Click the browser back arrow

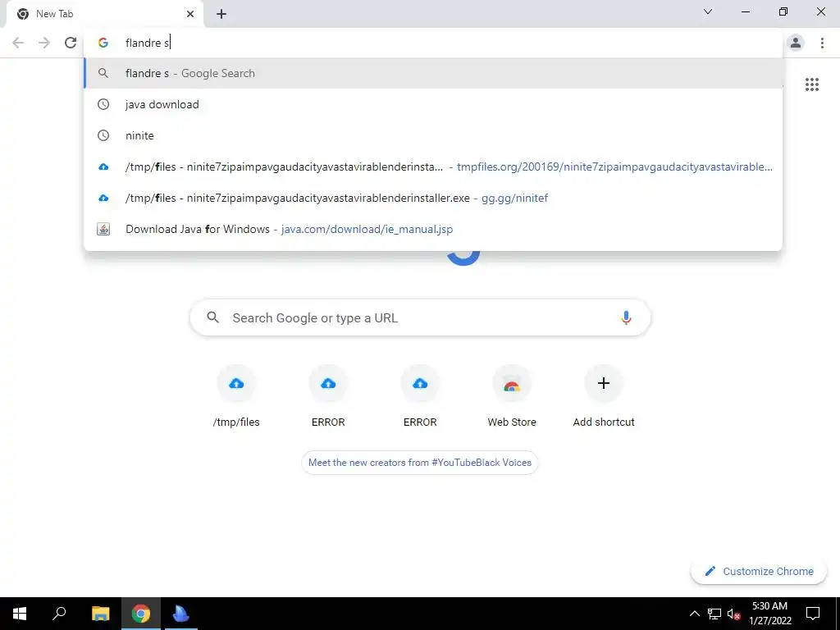click(18, 43)
